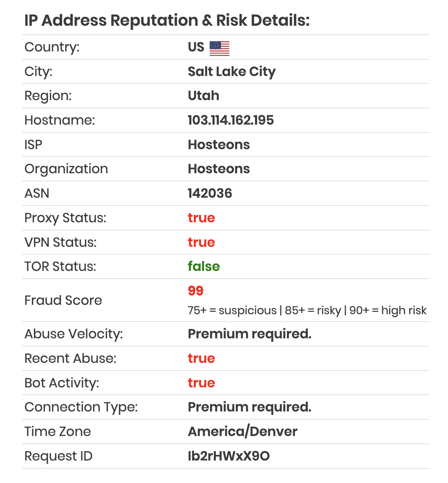
Task: Click the Organization value Hosteons
Action: click(x=219, y=169)
